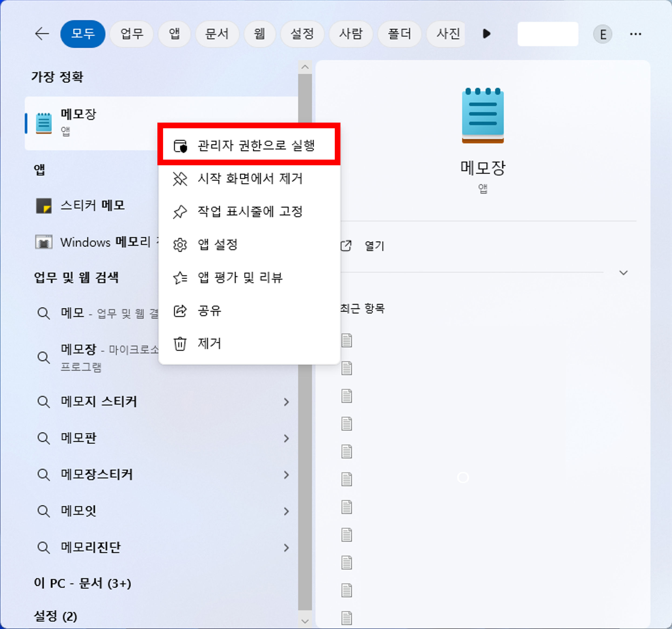Open the first recent document item
Image resolution: width=672 pixels, height=629 pixels.
pyautogui.click(x=346, y=340)
